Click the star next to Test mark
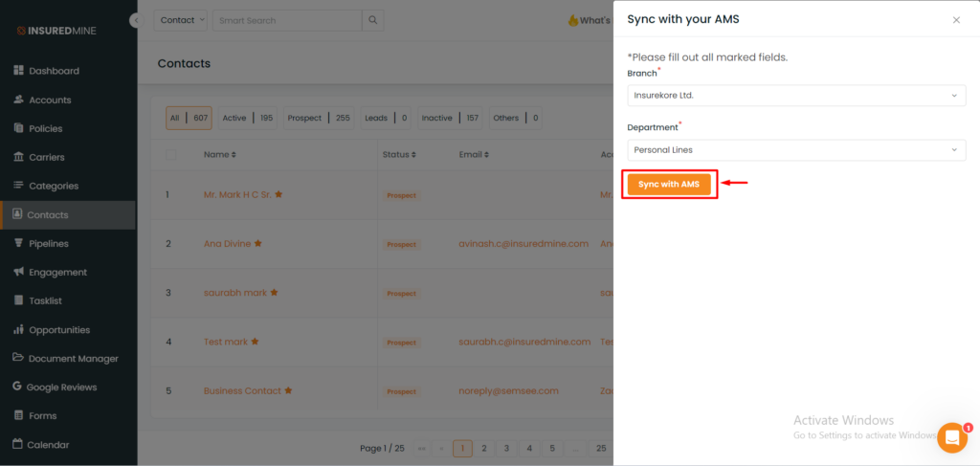The width and height of the screenshot is (980, 466). tap(255, 342)
